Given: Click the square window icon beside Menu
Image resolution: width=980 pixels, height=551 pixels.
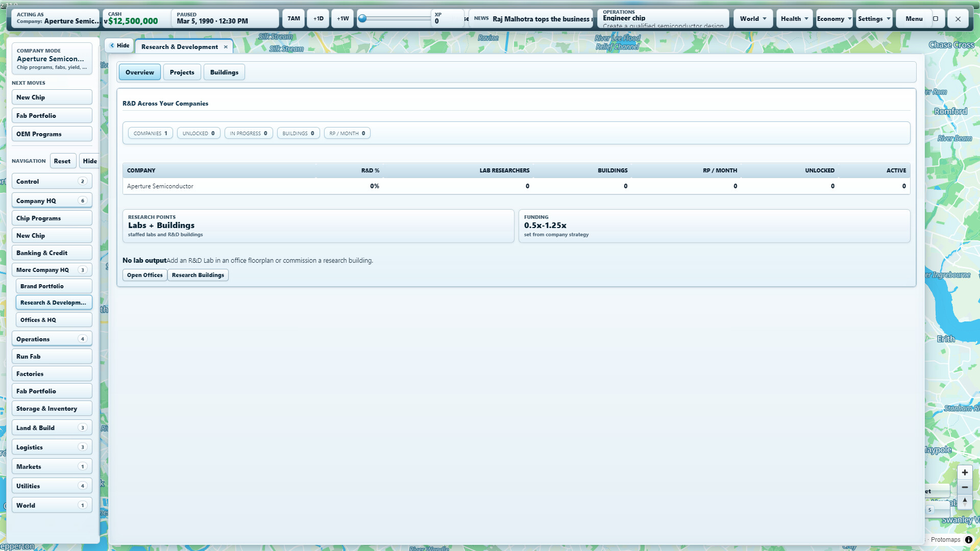Looking at the screenshot, I should pos(936,19).
